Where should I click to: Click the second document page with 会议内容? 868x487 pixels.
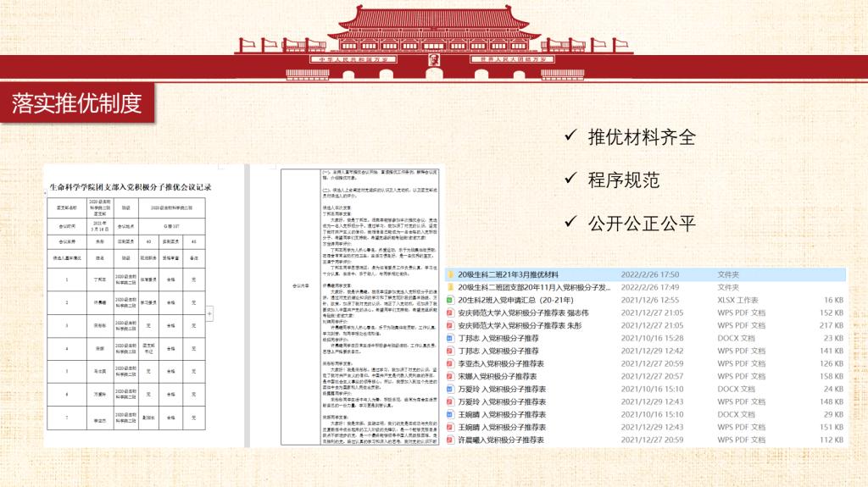(x=364, y=305)
